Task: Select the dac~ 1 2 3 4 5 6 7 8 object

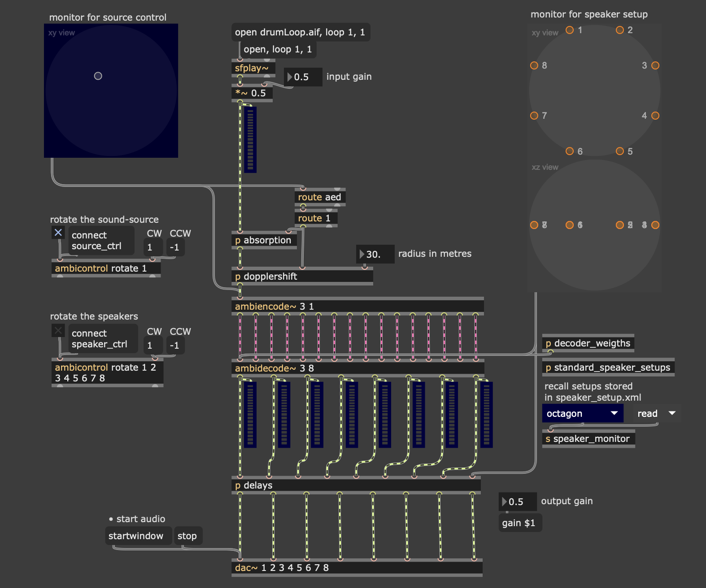Action: (x=357, y=568)
